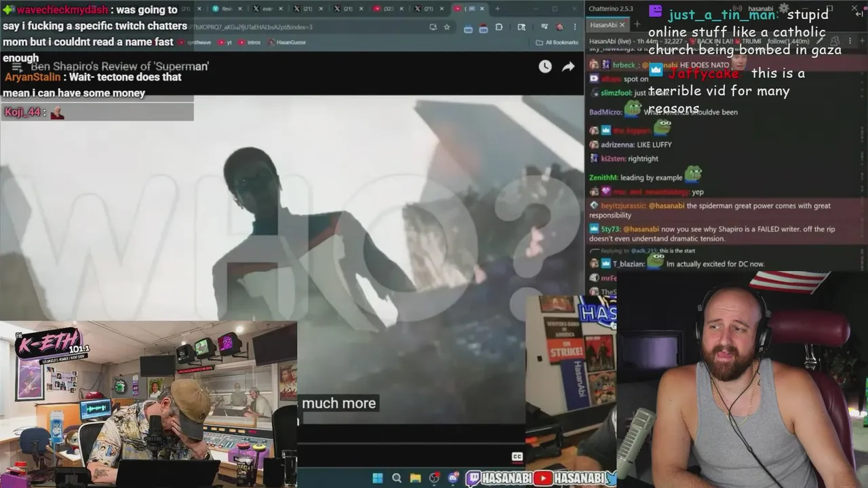Click username adrizenna in chat
The height and width of the screenshot is (488, 868).
coord(618,144)
